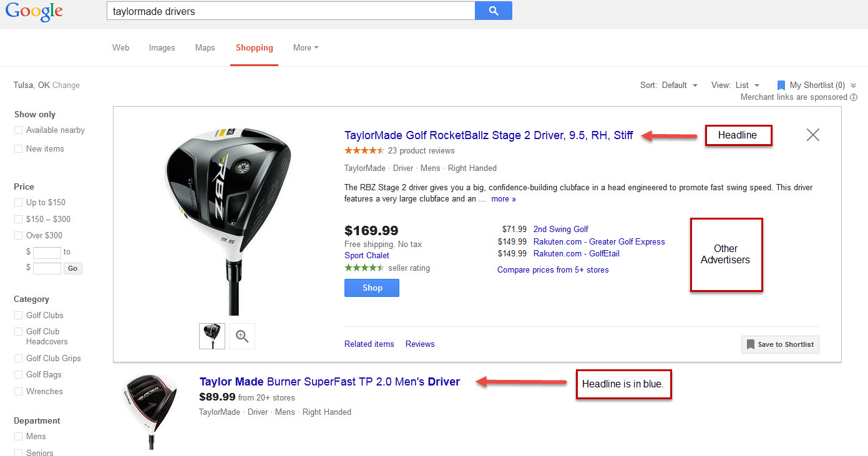Image resolution: width=868 pixels, height=456 pixels.
Task: Check the Golf Clubs category
Action: 17,315
